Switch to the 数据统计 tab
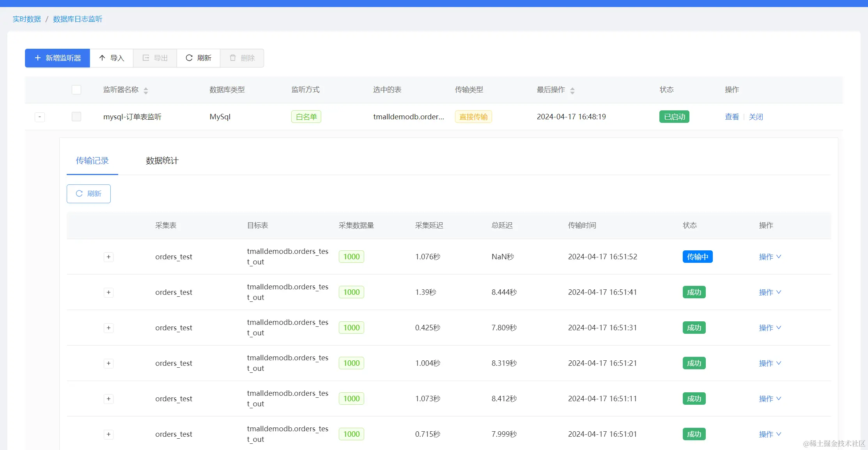This screenshot has width=868, height=450. point(162,161)
